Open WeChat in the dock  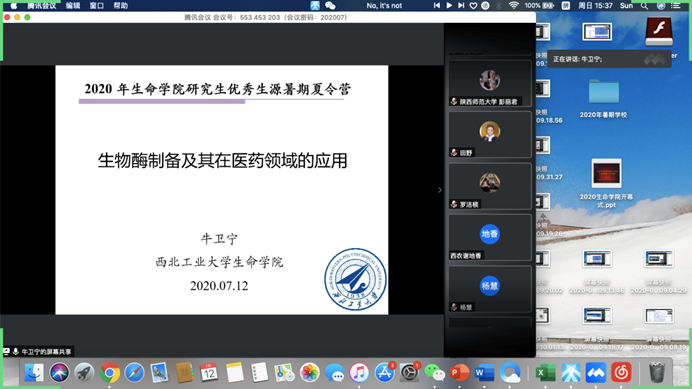(x=435, y=373)
